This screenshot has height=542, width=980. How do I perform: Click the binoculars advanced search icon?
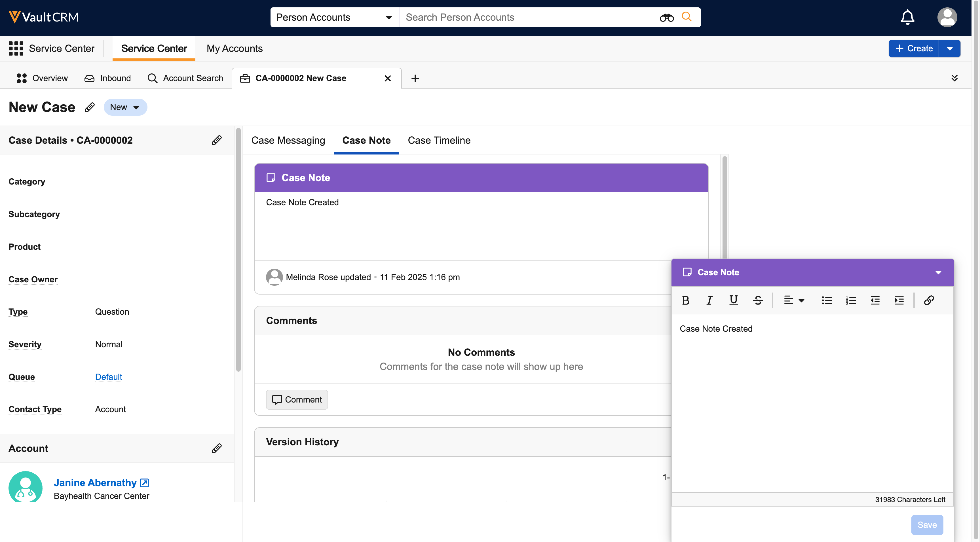click(x=667, y=18)
